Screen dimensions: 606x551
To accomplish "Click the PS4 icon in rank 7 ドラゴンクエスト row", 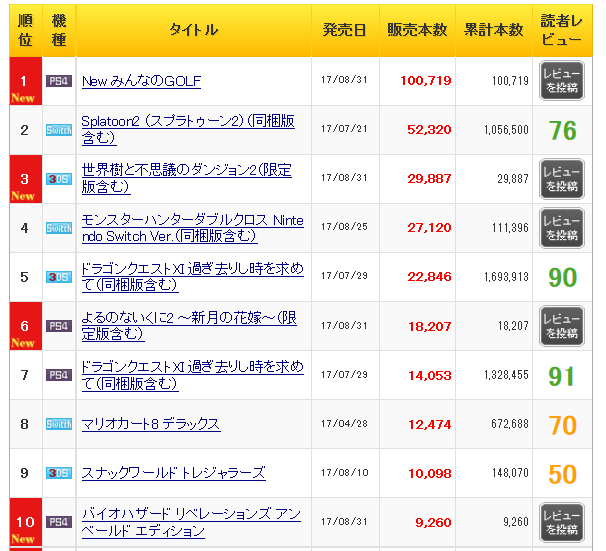I will point(59,375).
